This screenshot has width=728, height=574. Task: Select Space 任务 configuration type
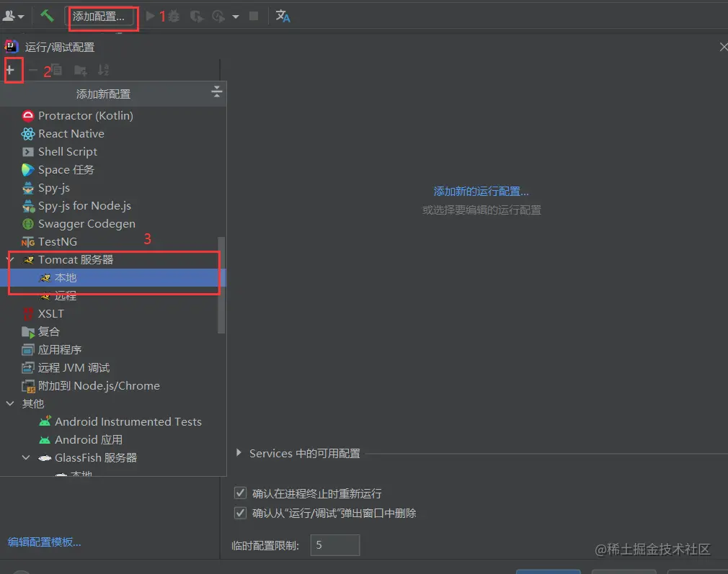(x=113, y=170)
